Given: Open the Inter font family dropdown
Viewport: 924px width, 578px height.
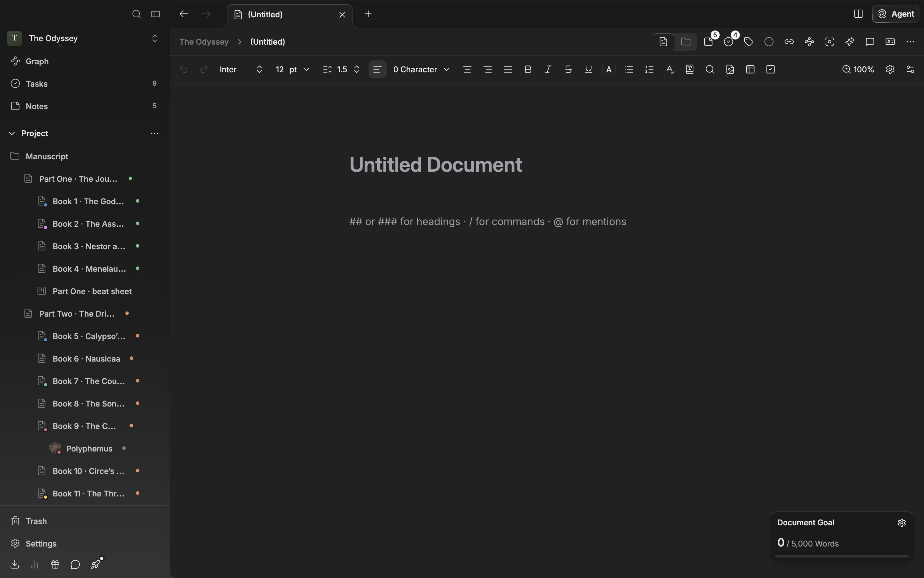Looking at the screenshot, I should 241,70.
